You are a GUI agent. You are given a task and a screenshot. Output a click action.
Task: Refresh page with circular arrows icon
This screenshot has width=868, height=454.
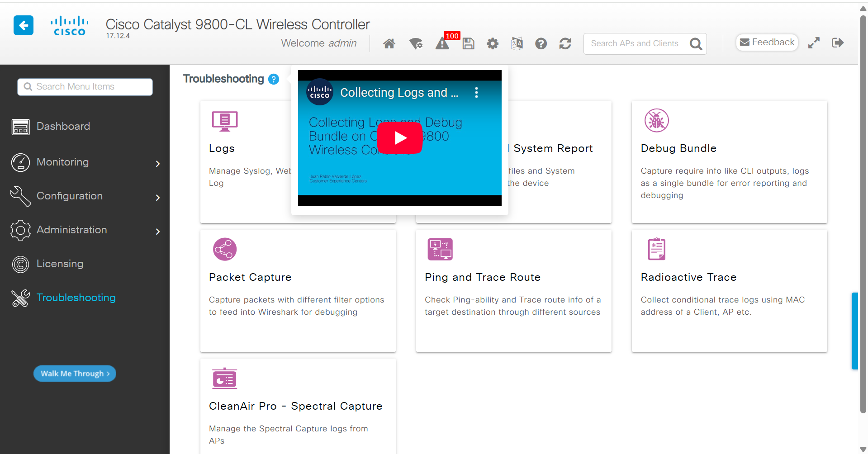(x=565, y=43)
